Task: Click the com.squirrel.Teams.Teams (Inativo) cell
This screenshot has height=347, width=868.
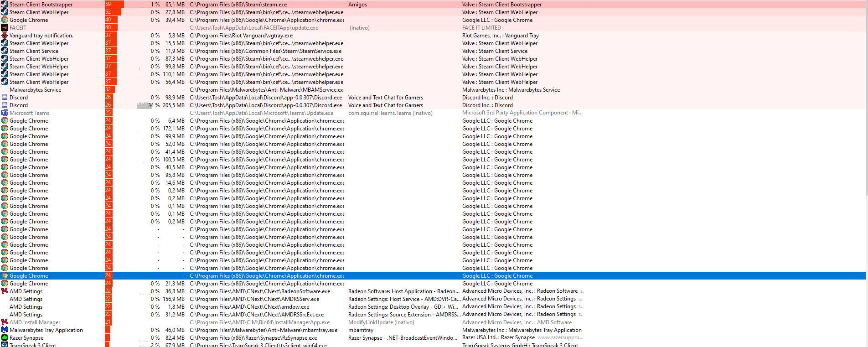Action: click(390, 113)
